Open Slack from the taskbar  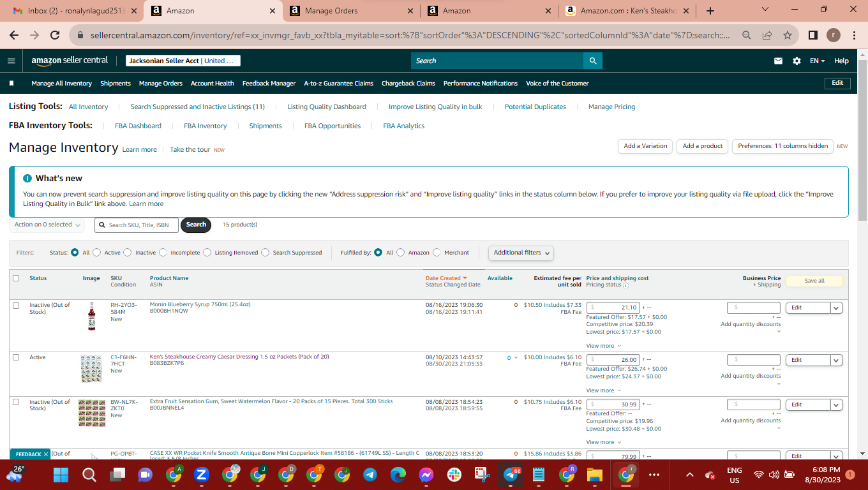(454, 475)
